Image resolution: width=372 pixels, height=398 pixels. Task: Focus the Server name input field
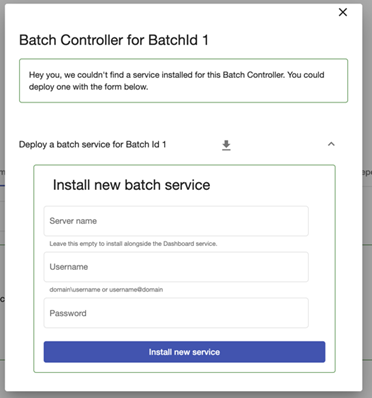(x=176, y=221)
